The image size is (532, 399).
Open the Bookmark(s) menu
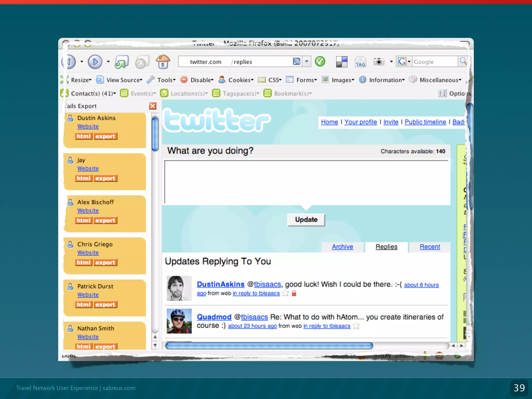288,93
